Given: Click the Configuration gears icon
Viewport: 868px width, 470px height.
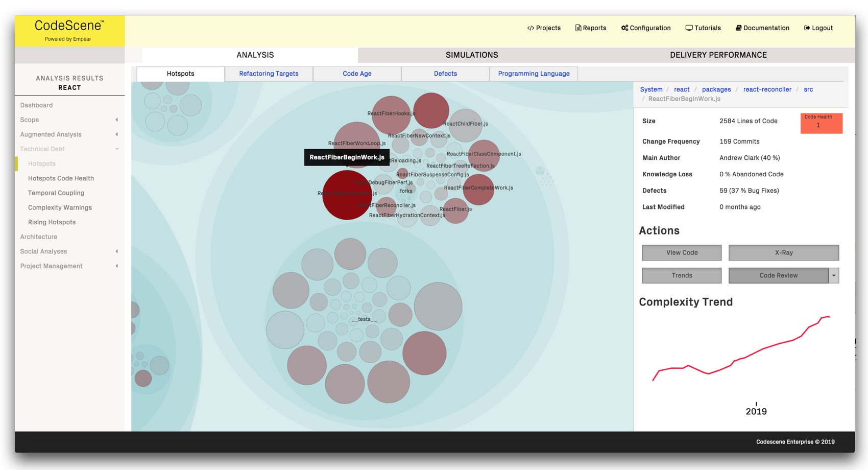Looking at the screenshot, I should tap(624, 28).
